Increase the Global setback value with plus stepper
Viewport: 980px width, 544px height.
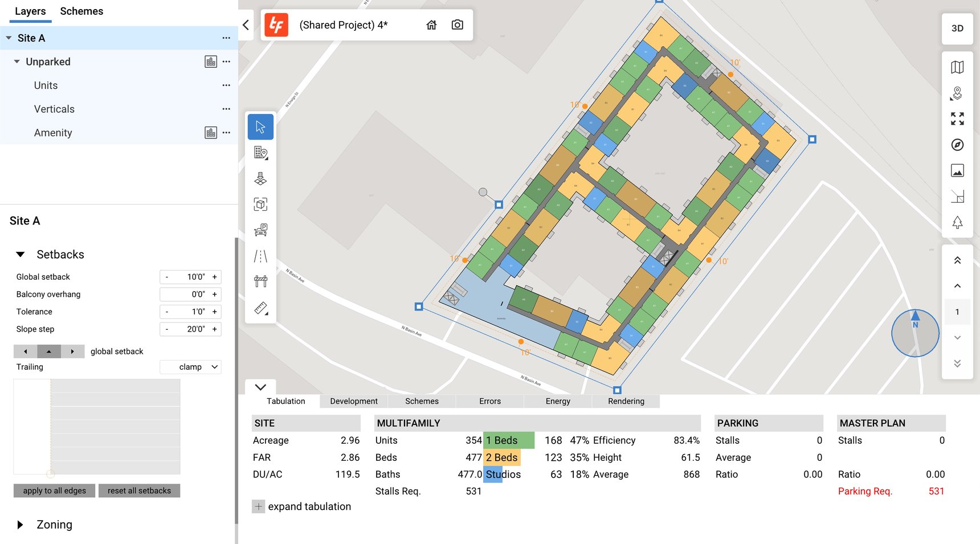pyautogui.click(x=214, y=277)
